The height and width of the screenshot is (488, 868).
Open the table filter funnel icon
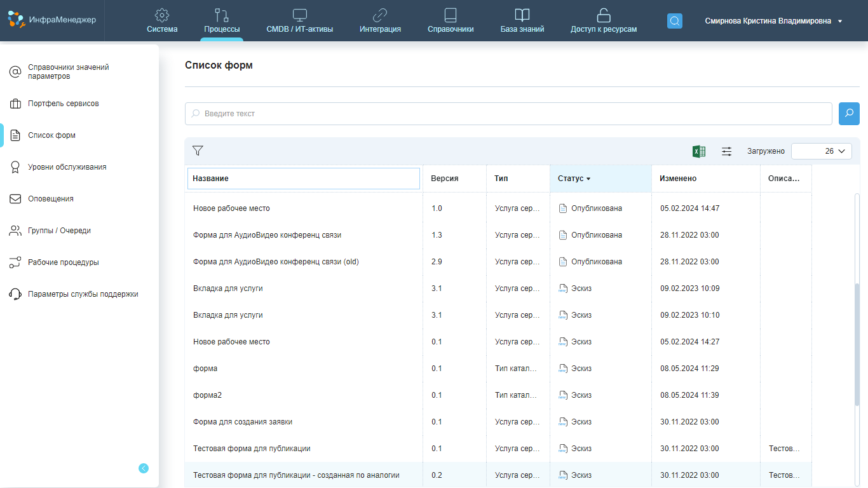coord(198,151)
